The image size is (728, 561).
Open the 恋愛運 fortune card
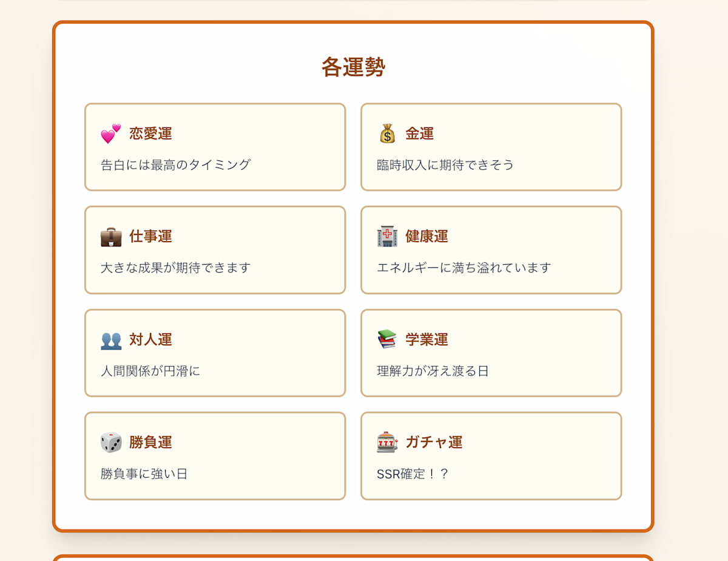point(215,147)
